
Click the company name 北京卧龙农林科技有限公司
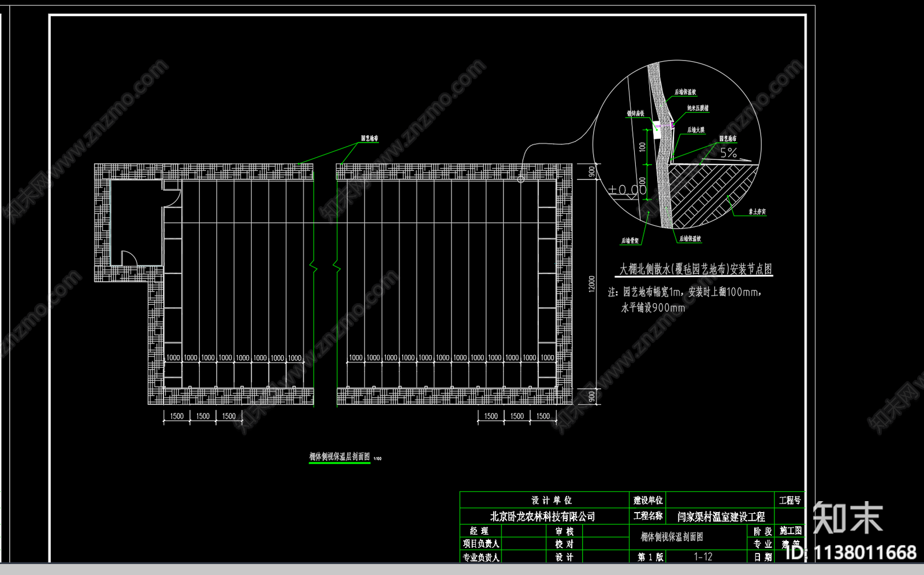click(x=542, y=516)
